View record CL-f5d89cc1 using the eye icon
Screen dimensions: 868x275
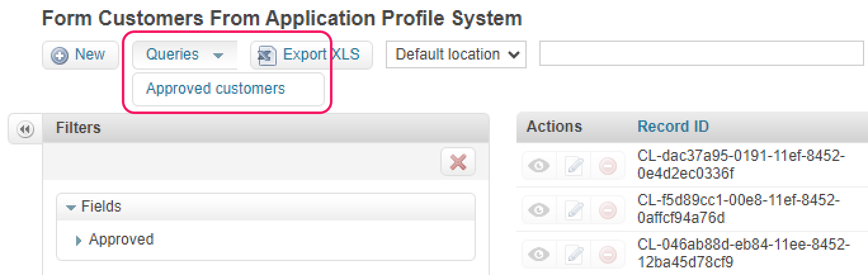click(539, 210)
